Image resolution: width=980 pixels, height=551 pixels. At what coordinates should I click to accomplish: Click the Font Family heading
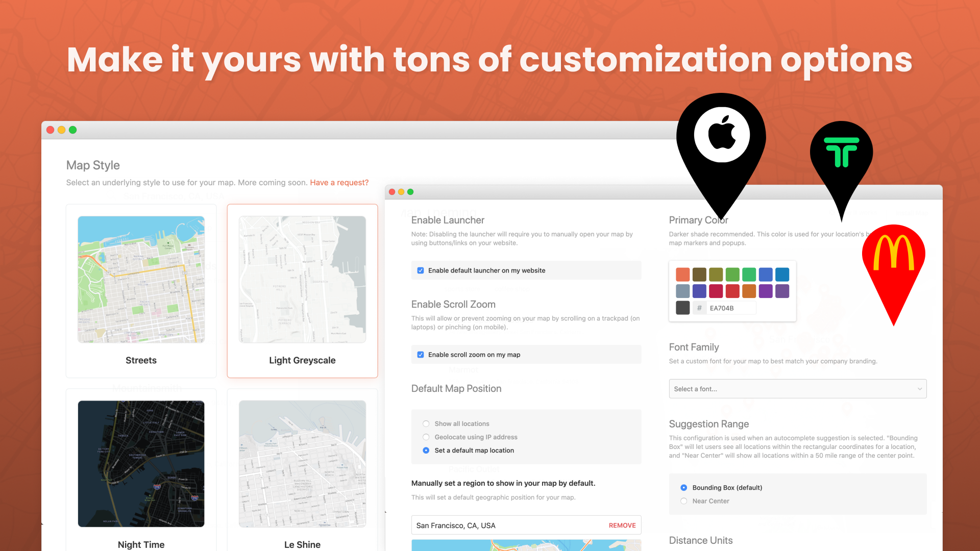click(694, 347)
